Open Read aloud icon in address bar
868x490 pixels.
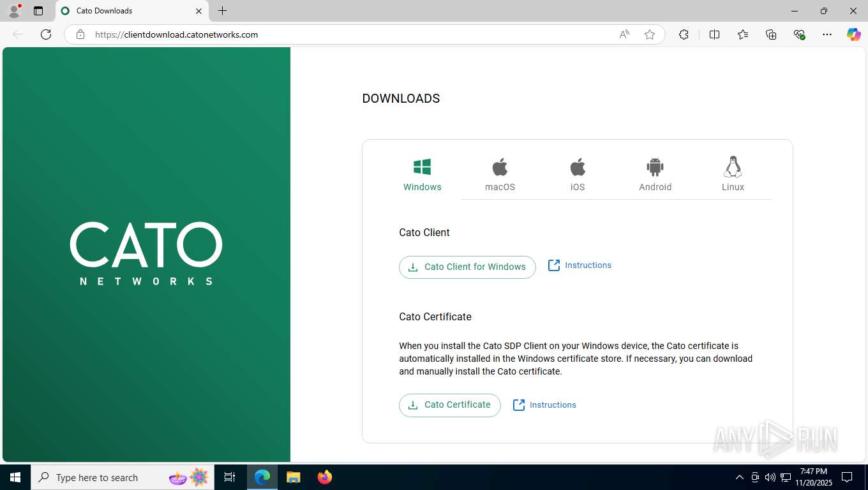624,34
